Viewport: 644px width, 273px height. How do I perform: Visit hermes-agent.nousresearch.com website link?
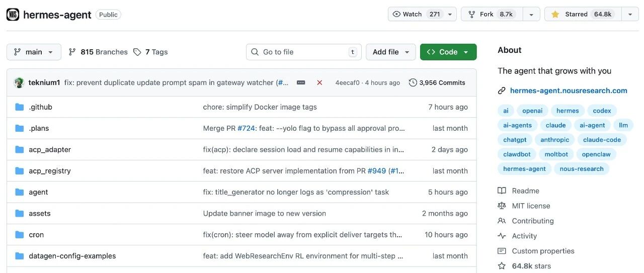click(569, 90)
